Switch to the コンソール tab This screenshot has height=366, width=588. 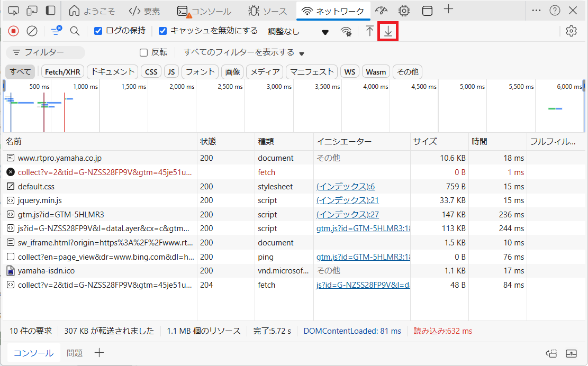click(x=204, y=11)
